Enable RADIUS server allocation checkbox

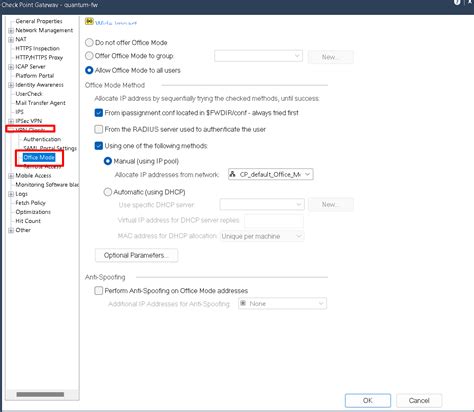[x=99, y=129]
